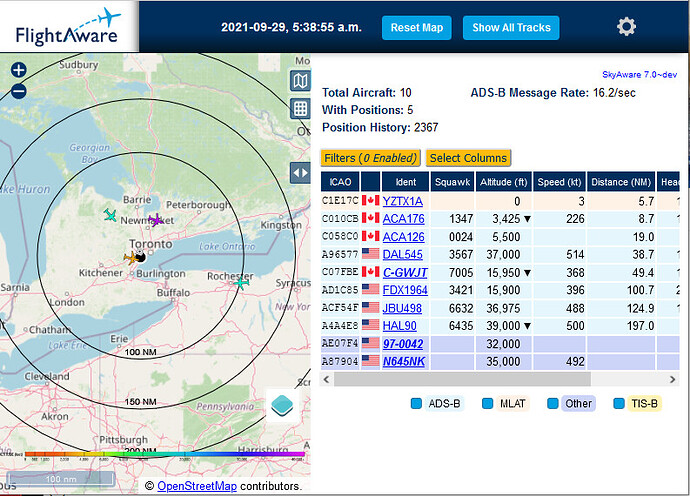Select ICAO cell A96577
Image resolution: width=690 pixels, height=496 pixels.
pyautogui.click(x=340, y=254)
